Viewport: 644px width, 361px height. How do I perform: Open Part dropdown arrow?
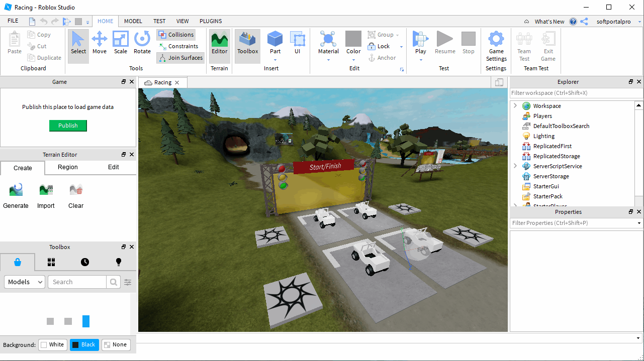275,60
